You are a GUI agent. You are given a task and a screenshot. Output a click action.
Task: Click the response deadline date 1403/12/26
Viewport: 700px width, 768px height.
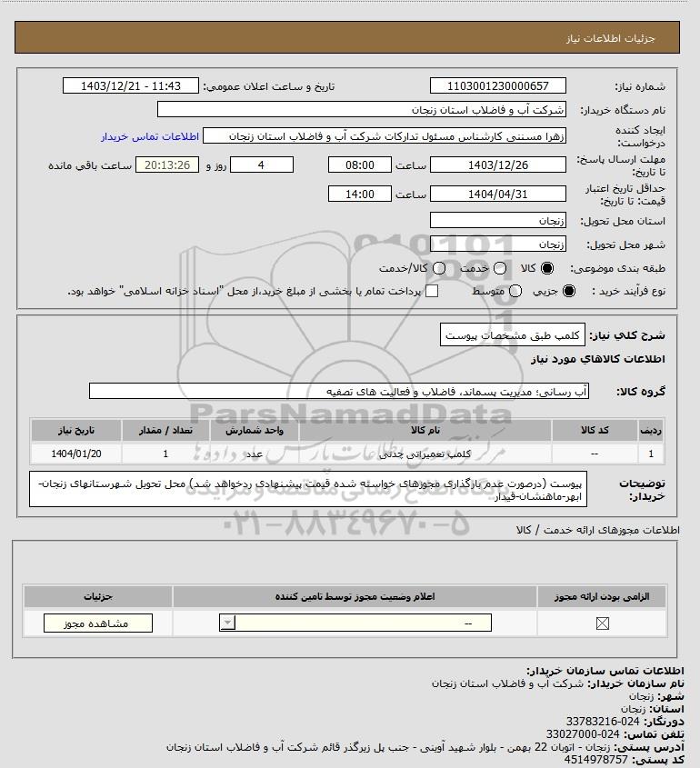tap(497, 165)
